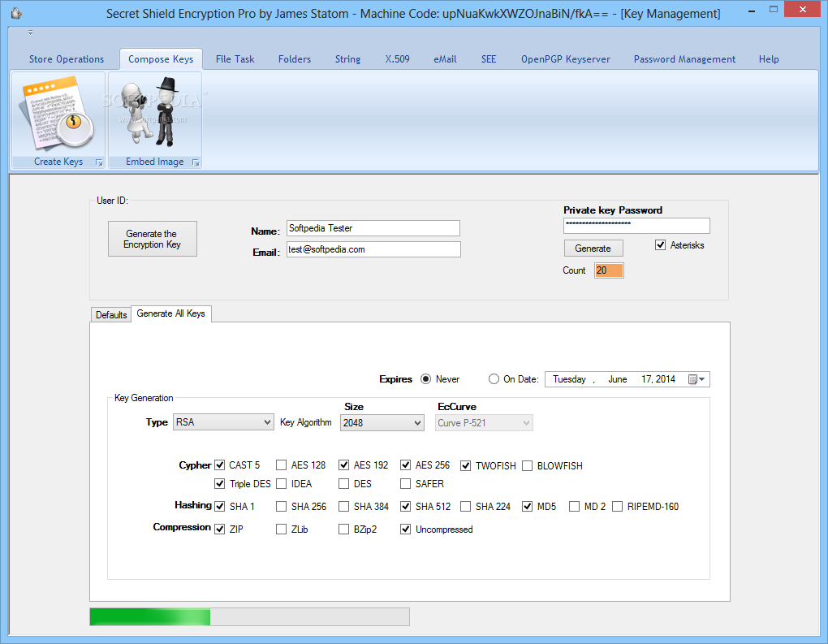Open the Store Operations tab
This screenshot has height=644, width=828.
point(67,59)
